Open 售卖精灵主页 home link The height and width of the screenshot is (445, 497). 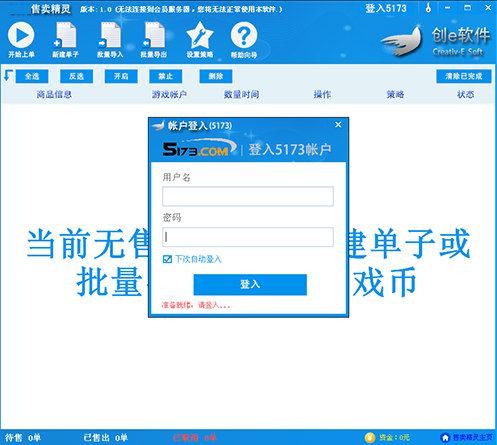[x=467, y=437]
